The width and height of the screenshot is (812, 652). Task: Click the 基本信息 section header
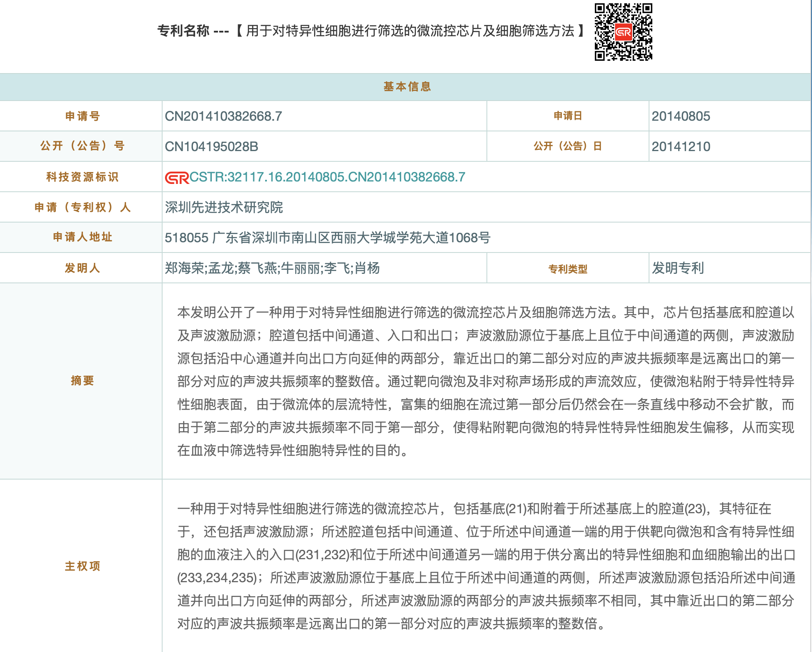click(x=406, y=87)
